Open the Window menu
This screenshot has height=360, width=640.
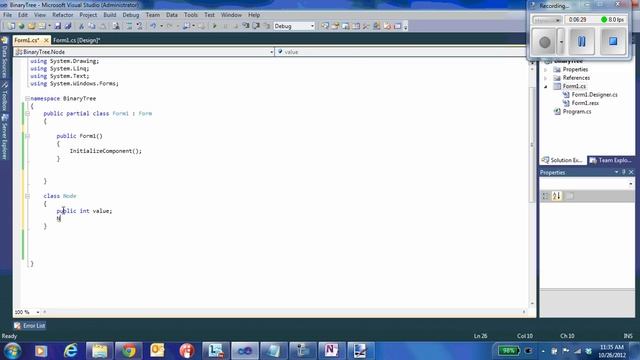pyautogui.click(x=231, y=15)
